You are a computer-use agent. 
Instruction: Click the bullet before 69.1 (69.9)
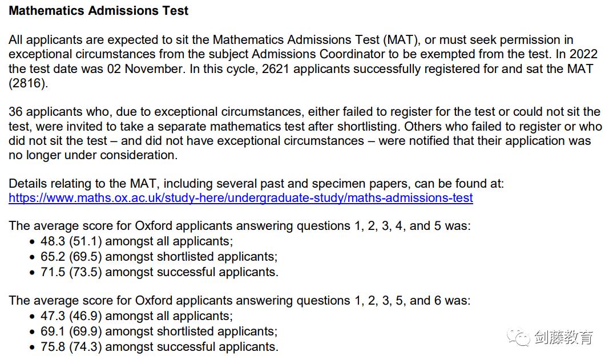[33, 332]
